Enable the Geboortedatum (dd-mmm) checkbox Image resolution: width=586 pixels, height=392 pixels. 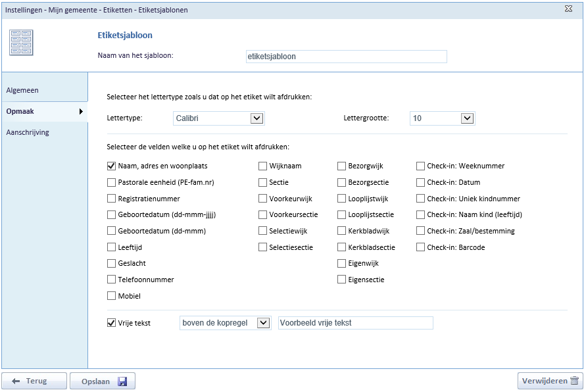111,231
